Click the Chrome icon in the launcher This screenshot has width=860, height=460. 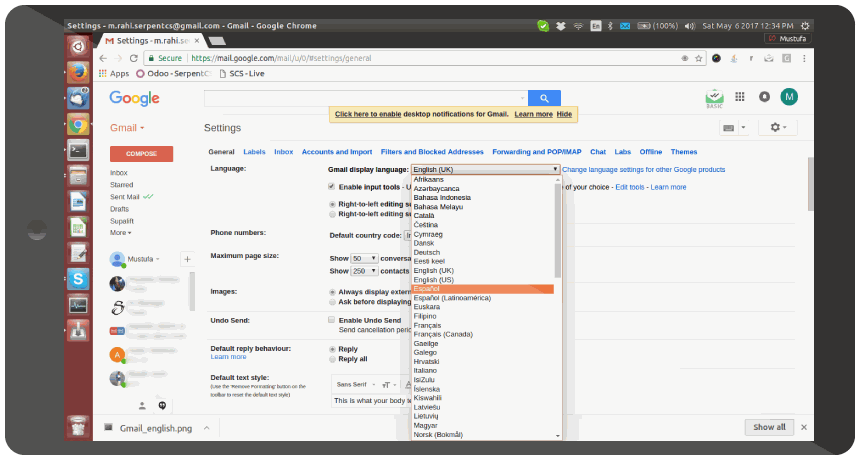tap(78, 125)
